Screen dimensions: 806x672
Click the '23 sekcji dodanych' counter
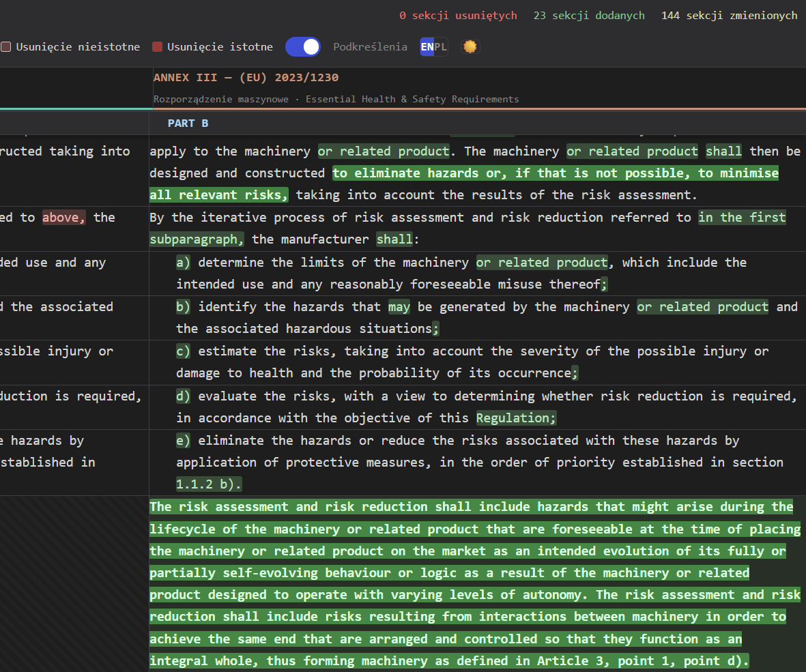pyautogui.click(x=588, y=15)
